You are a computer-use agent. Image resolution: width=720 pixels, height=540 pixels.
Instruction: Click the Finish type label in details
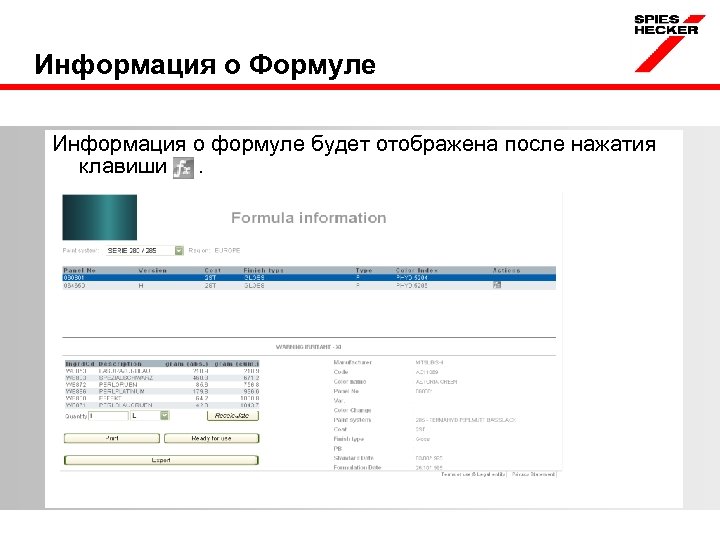pyautogui.click(x=349, y=439)
